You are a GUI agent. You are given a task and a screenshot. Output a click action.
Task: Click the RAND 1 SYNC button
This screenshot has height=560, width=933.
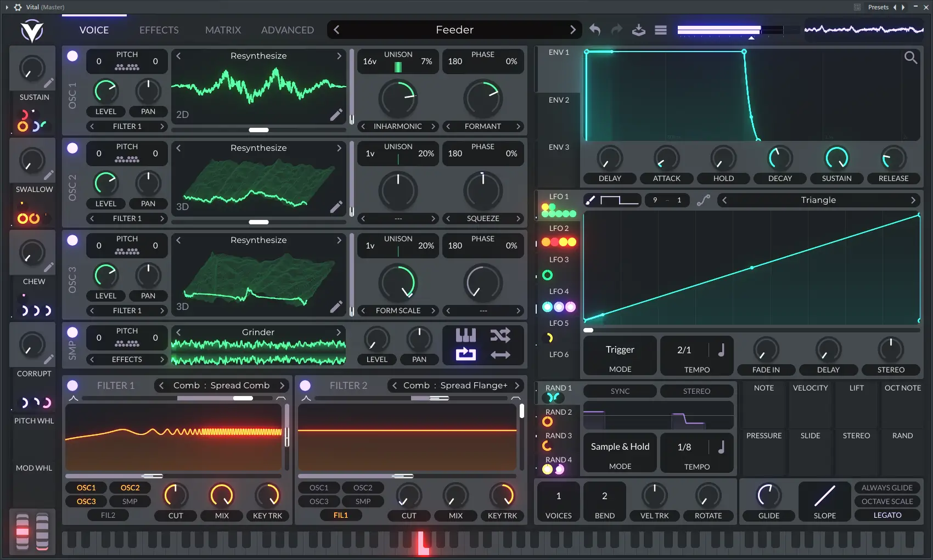(620, 391)
